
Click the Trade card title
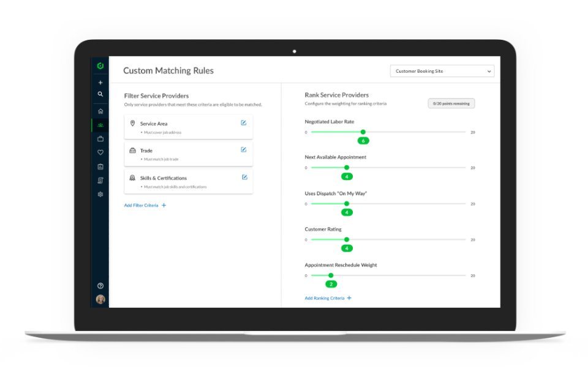pos(146,151)
